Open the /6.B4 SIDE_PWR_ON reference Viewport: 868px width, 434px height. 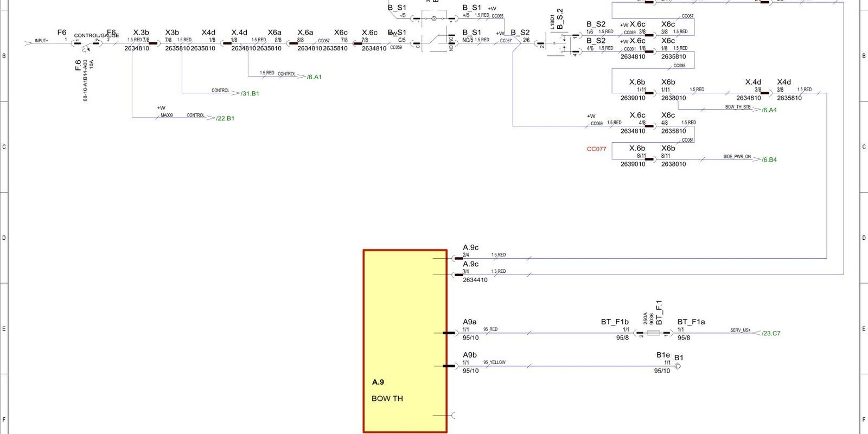[769, 159]
